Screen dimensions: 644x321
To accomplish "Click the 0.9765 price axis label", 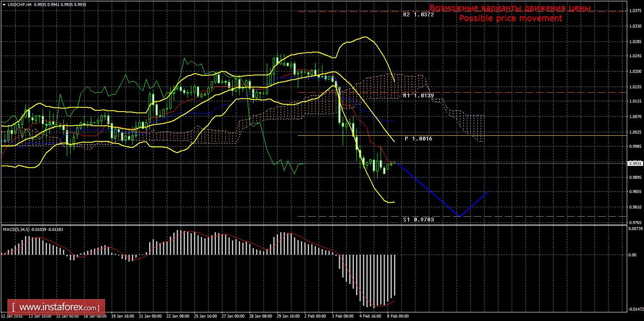I will coord(635,222).
